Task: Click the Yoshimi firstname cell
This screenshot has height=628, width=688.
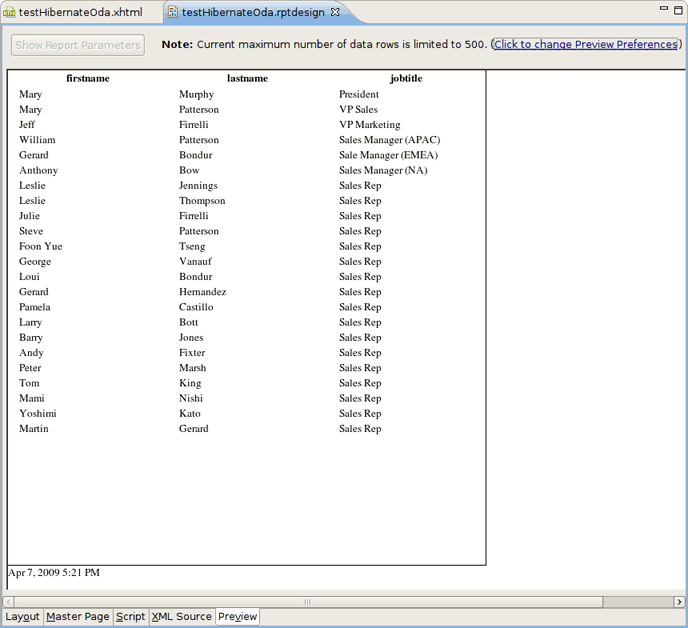Action: pos(38,414)
